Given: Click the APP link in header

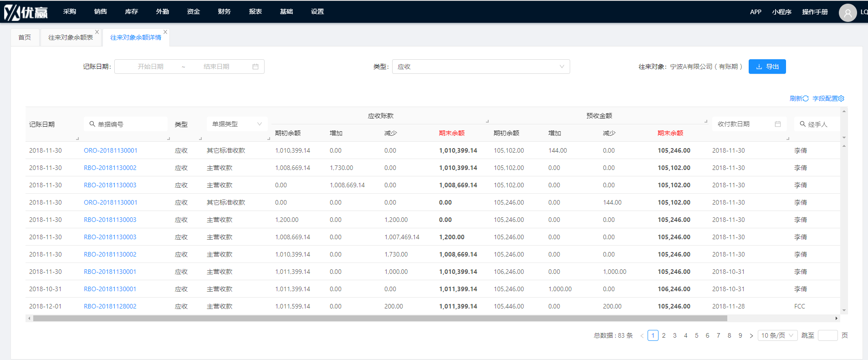Looking at the screenshot, I should click(756, 12).
